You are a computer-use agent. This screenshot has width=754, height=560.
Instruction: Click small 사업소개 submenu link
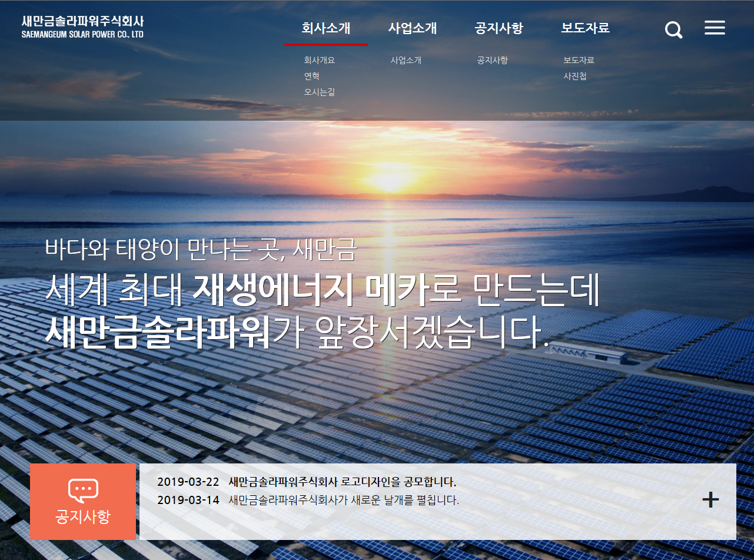coord(406,60)
